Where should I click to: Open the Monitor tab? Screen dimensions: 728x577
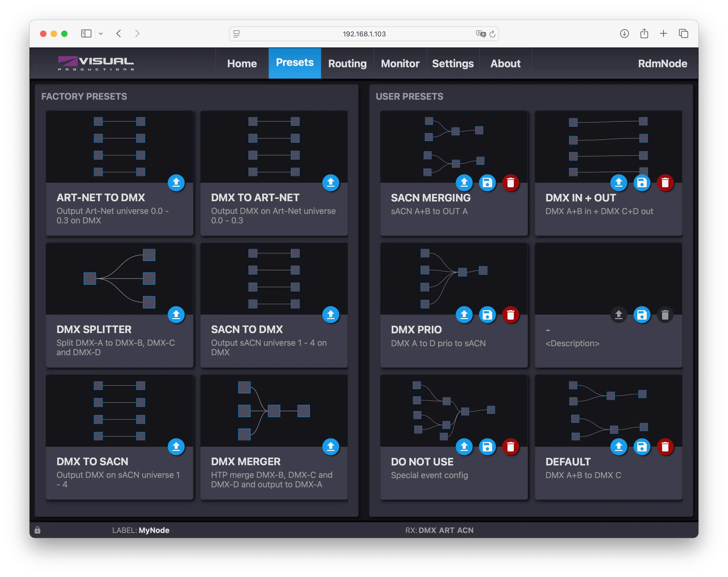[x=400, y=64]
